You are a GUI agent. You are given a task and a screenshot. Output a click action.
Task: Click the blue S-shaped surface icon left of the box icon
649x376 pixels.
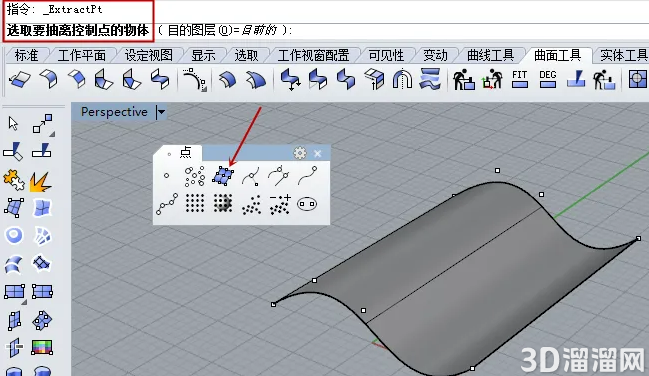tap(346, 80)
